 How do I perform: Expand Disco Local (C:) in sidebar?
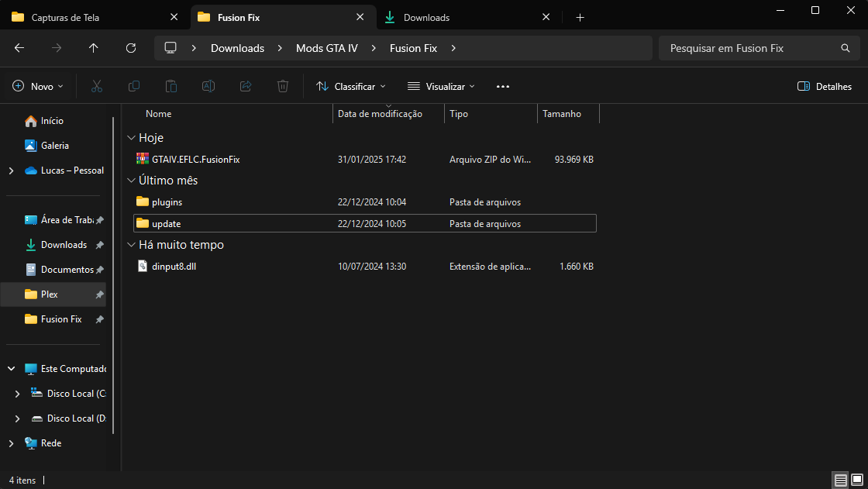[x=18, y=394]
